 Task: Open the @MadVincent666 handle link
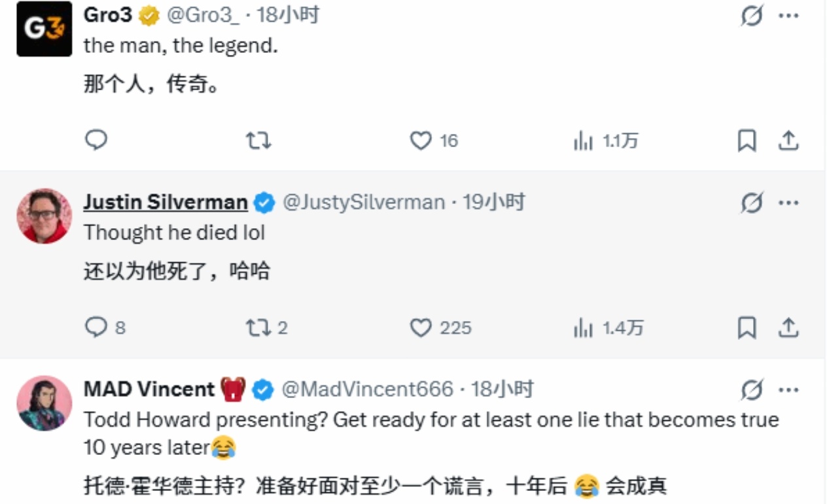pyautogui.click(x=367, y=390)
